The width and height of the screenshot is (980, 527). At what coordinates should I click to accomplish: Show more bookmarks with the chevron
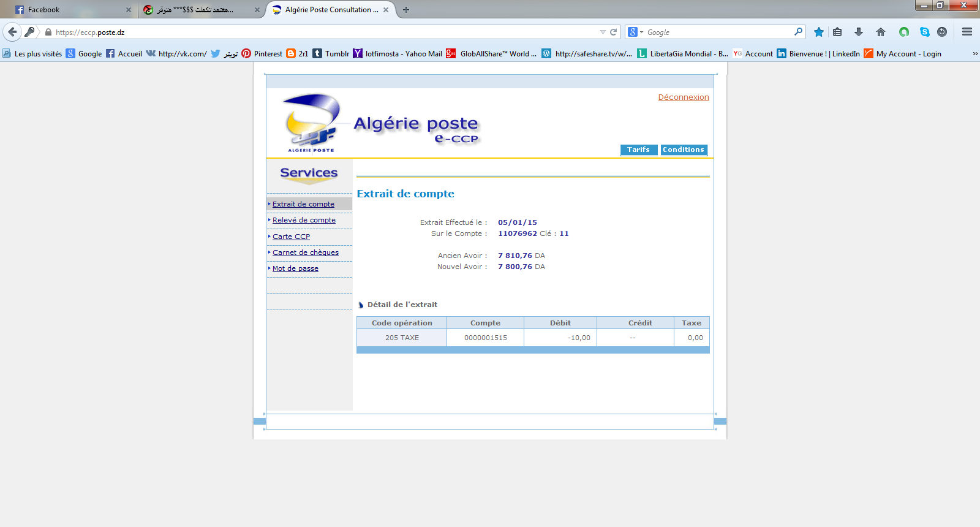click(974, 54)
